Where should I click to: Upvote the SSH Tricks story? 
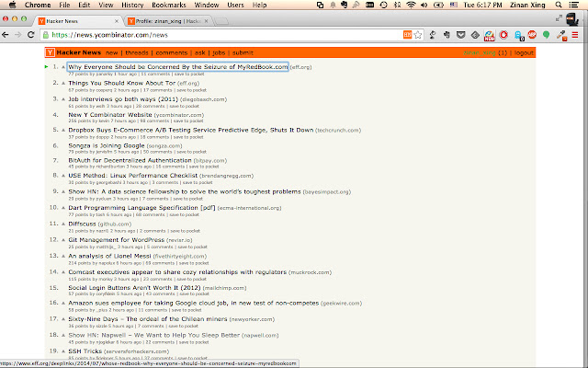[x=63, y=351]
